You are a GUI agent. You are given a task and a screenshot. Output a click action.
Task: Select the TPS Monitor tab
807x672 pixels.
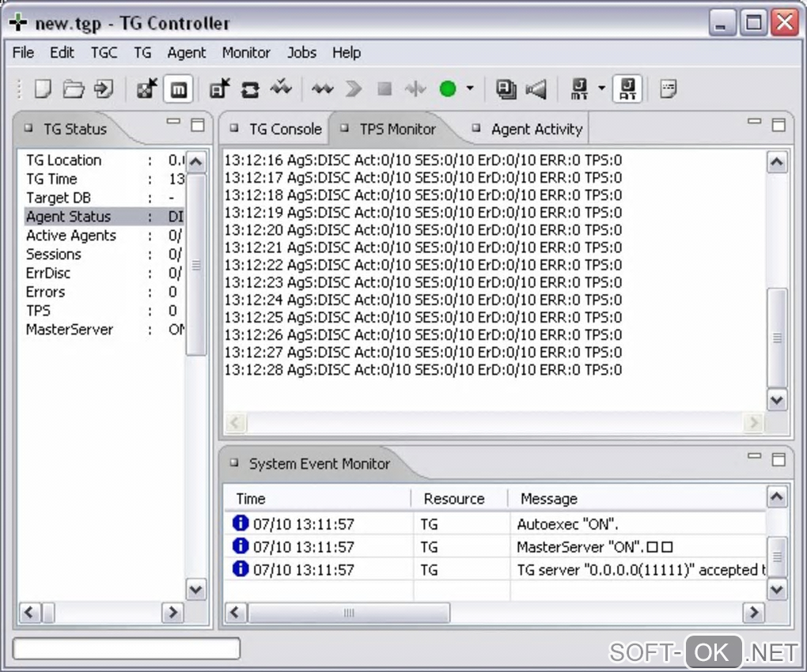389,129
